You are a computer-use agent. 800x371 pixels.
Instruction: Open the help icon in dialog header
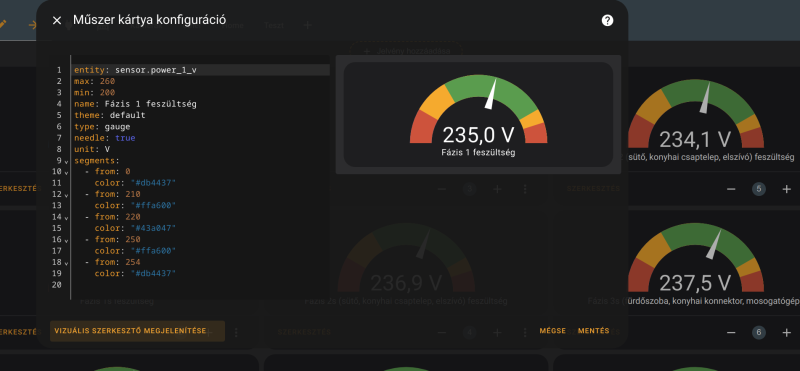coord(607,20)
